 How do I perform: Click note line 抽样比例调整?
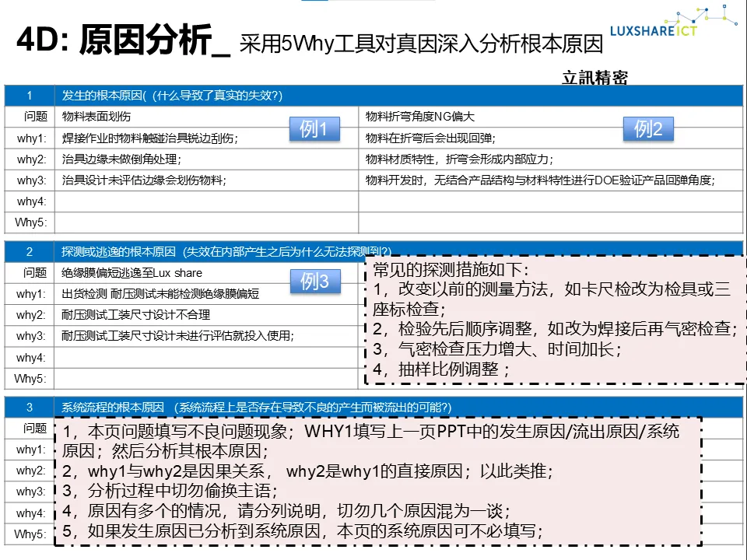click(x=441, y=369)
